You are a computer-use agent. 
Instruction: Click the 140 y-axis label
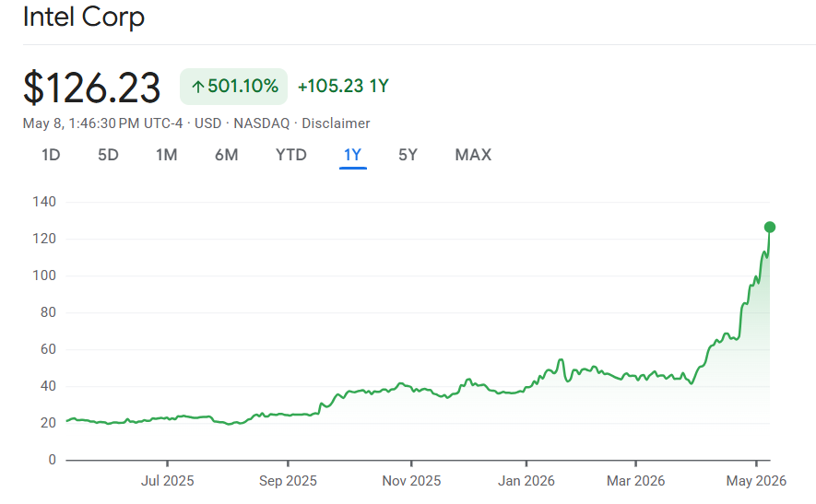44,202
